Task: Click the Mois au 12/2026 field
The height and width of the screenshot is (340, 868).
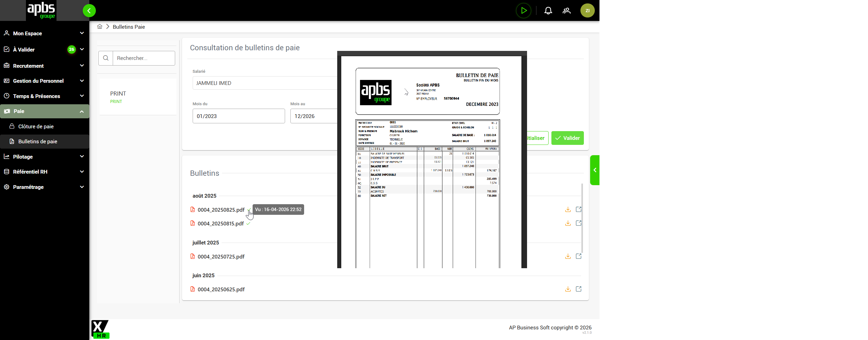Action: click(x=314, y=116)
